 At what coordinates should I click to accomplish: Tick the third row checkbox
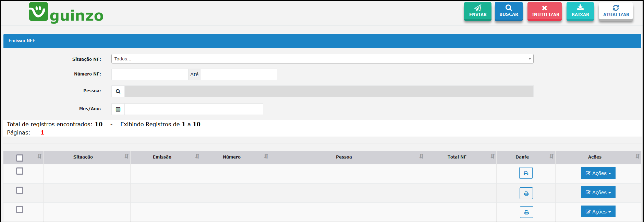click(x=20, y=209)
